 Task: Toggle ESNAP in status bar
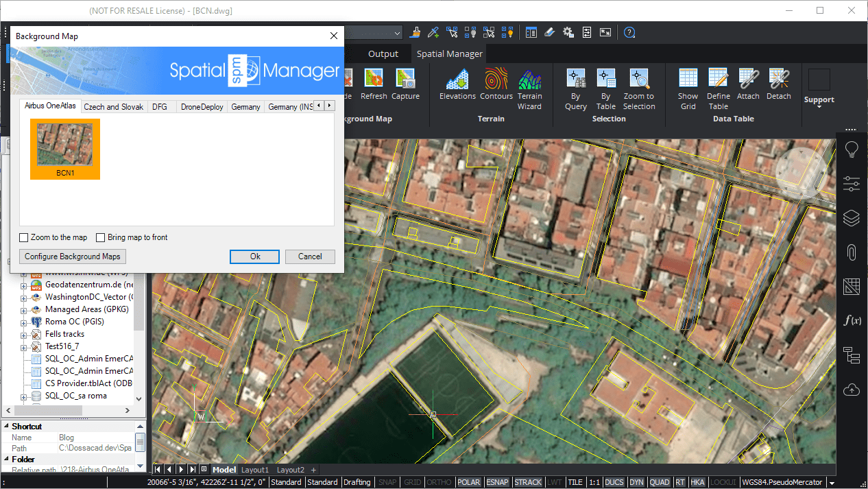coord(497,482)
